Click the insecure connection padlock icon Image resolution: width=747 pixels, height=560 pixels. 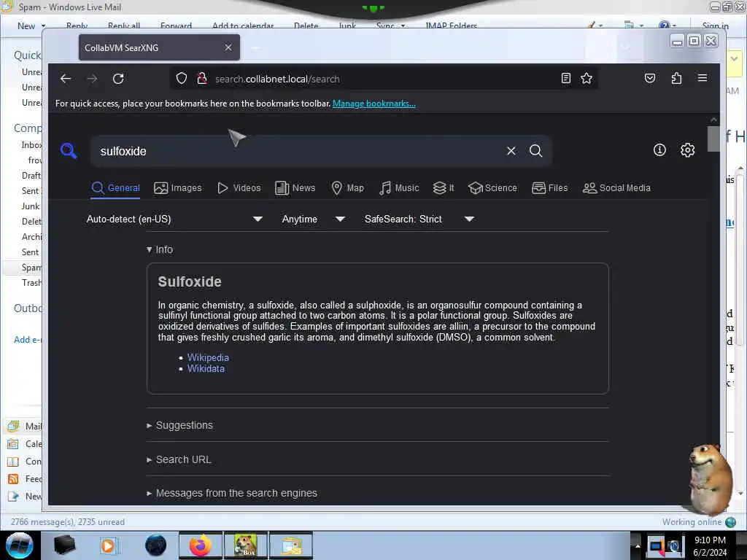[x=202, y=78]
